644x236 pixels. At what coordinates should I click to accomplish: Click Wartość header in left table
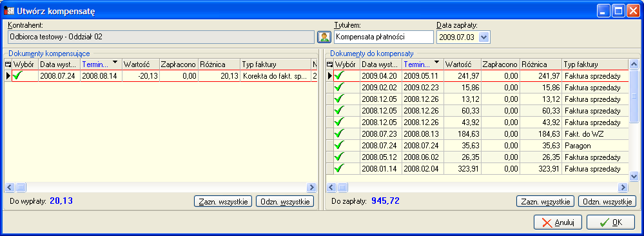[x=141, y=64]
